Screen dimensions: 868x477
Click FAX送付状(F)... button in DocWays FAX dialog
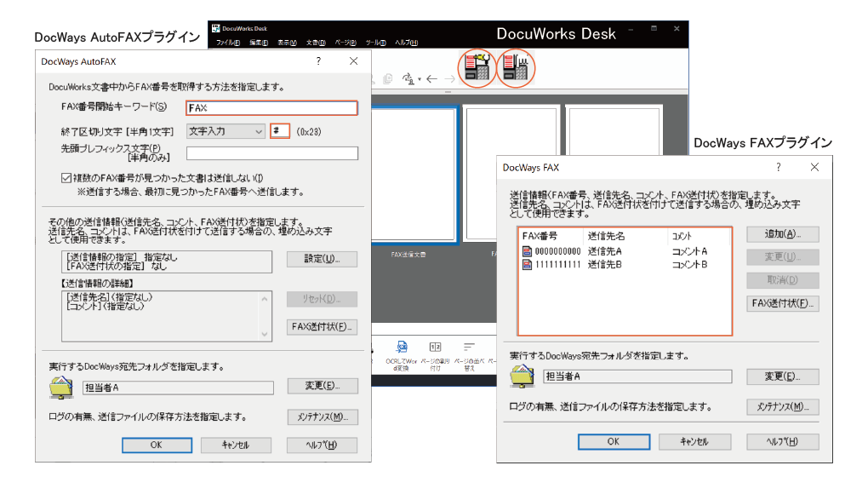point(783,303)
